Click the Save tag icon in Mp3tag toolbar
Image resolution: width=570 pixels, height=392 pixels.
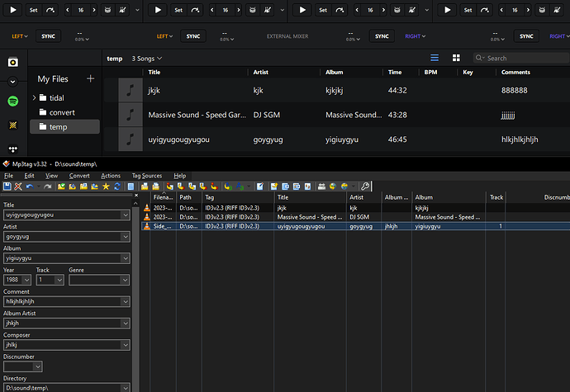click(x=7, y=187)
